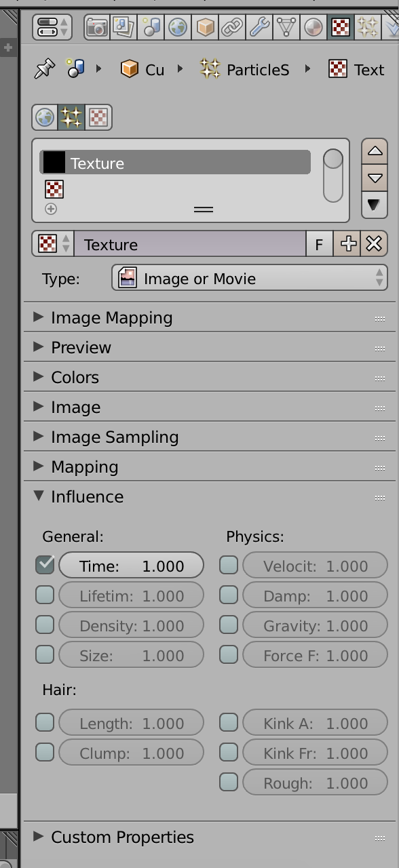Open the Type dropdown Image or Movie
Image resolution: width=399 pixels, height=868 pixels.
(250, 278)
